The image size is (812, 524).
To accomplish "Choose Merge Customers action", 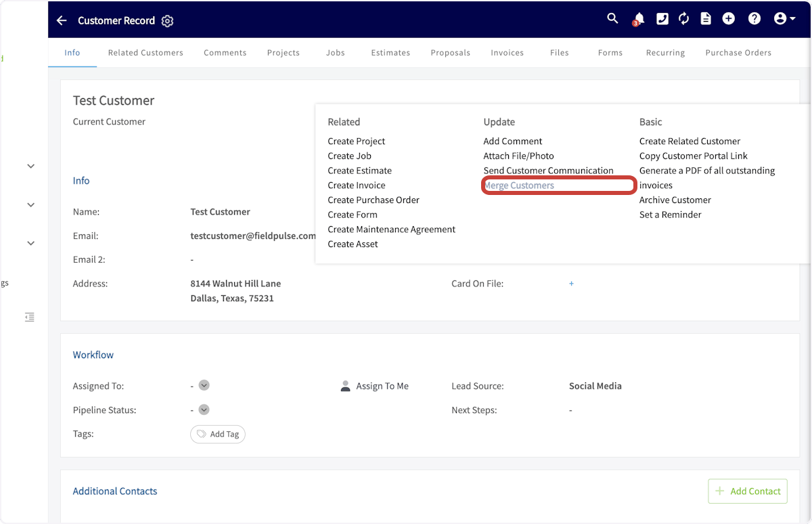I will [x=519, y=185].
